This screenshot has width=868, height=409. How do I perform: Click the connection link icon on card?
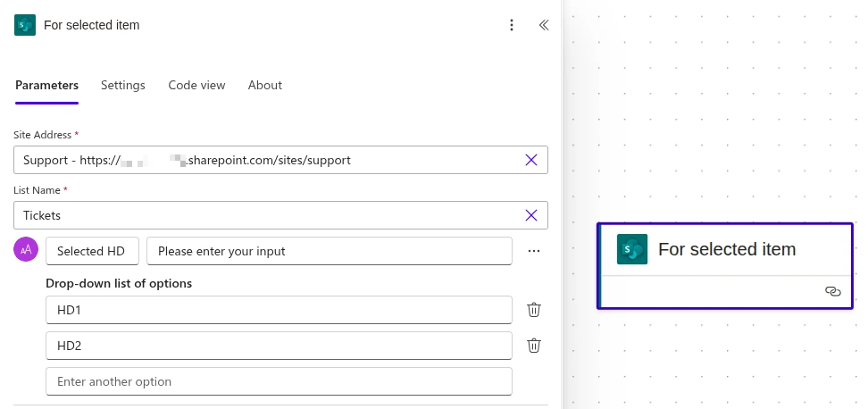[832, 291]
